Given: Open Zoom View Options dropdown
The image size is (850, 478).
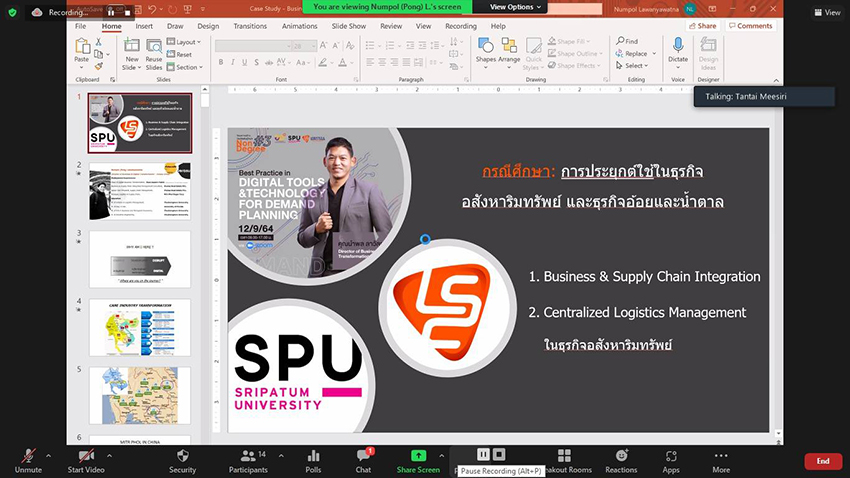Looking at the screenshot, I should [516, 7].
